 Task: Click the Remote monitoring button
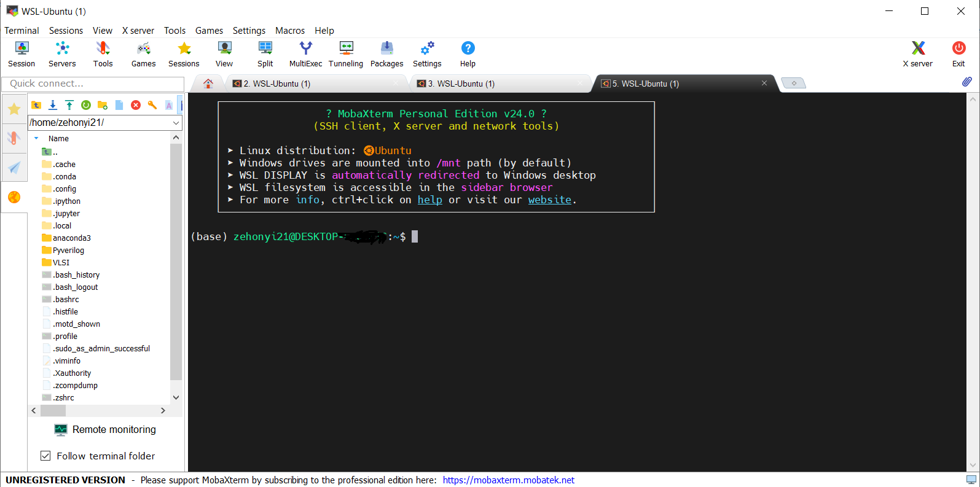click(105, 429)
